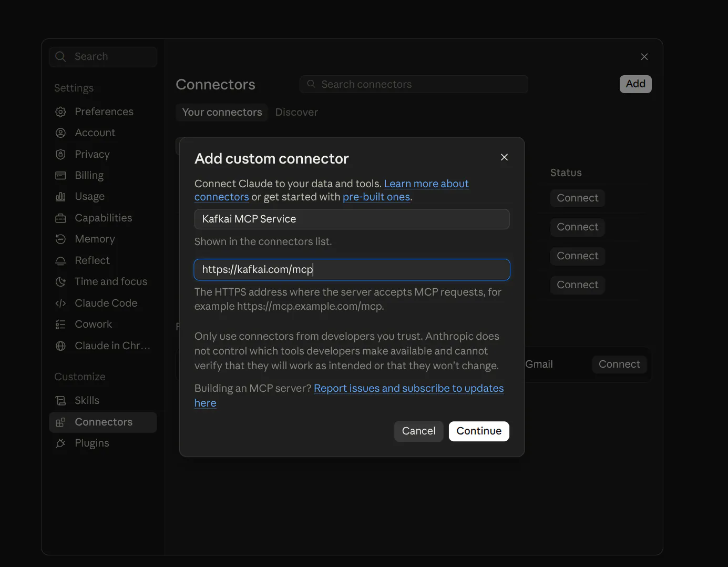Open Privacy settings page
The height and width of the screenshot is (567, 728).
pyautogui.click(x=103, y=154)
